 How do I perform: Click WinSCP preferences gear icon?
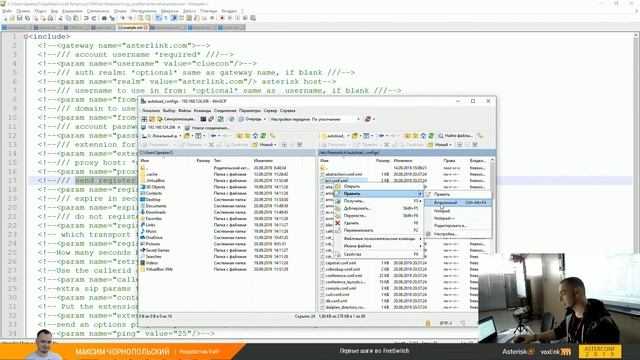click(231, 119)
